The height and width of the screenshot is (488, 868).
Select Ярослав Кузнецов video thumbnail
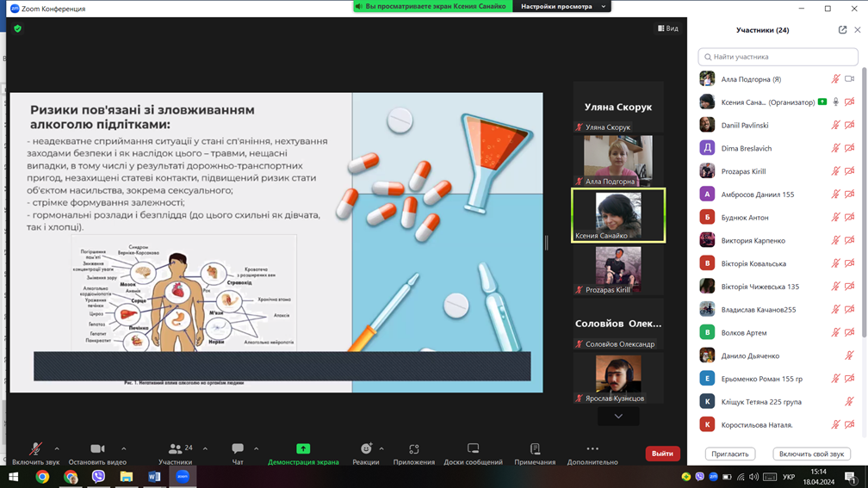pyautogui.click(x=618, y=379)
